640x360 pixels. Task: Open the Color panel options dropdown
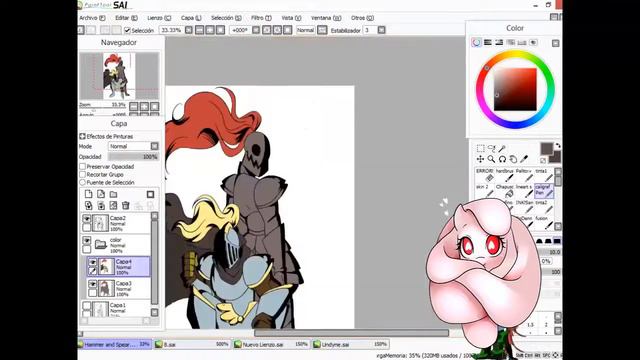556,43
